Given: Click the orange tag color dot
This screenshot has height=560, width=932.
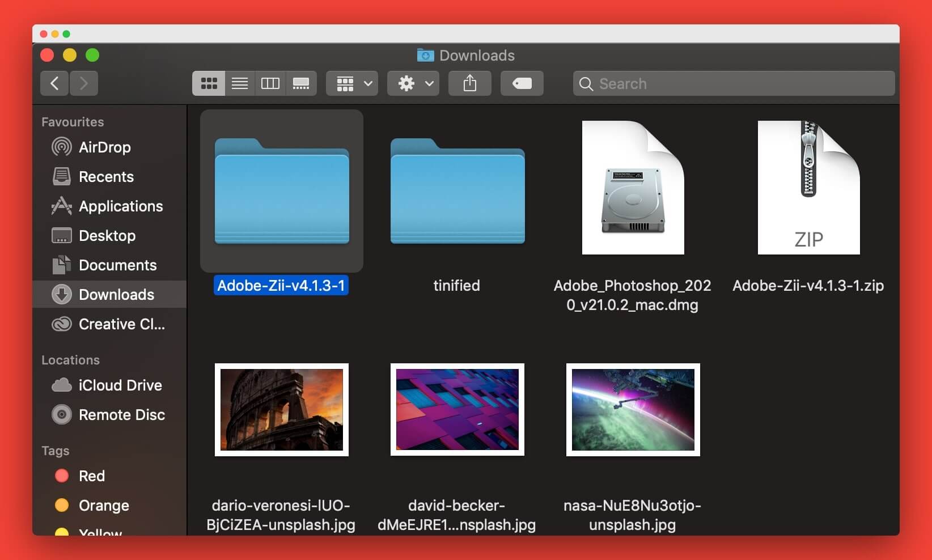Looking at the screenshot, I should tap(62, 505).
